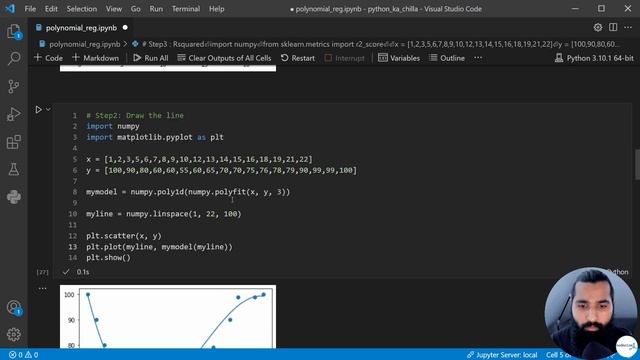
Task: Click the numpy.linspace line
Action: tap(164, 214)
